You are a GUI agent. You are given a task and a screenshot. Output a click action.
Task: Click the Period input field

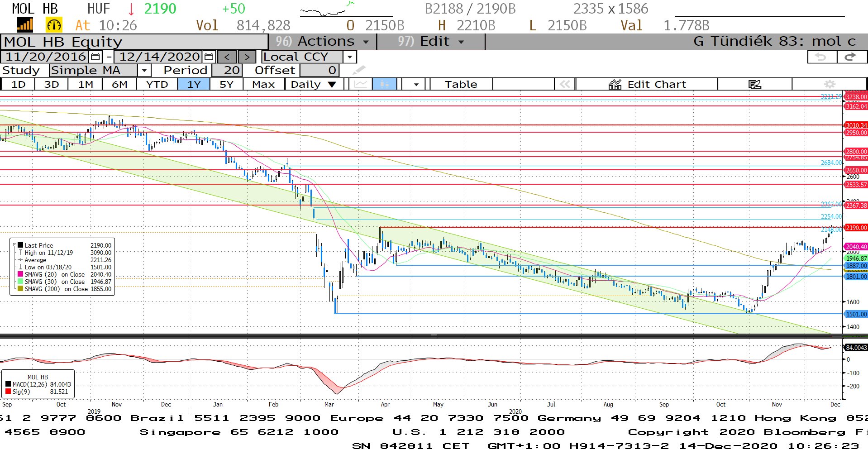tap(227, 70)
